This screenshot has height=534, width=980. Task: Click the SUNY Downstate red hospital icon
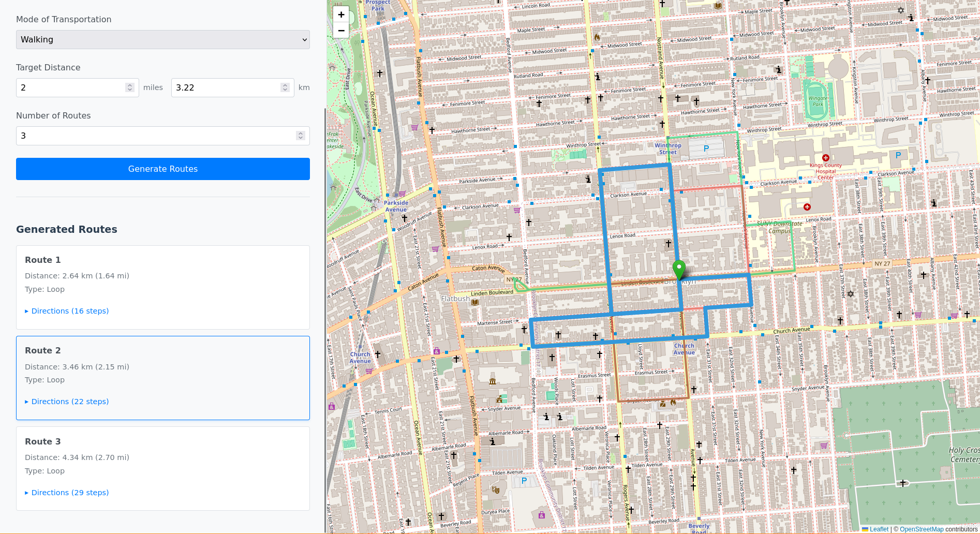pos(807,207)
